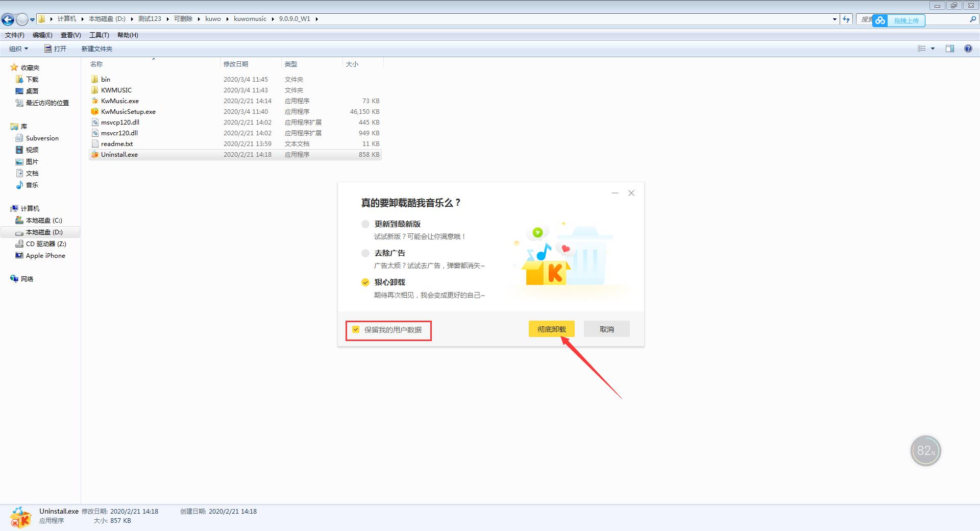Click the 彻底卸载 button
The width and height of the screenshot is (980, 531).
(551, 329)
